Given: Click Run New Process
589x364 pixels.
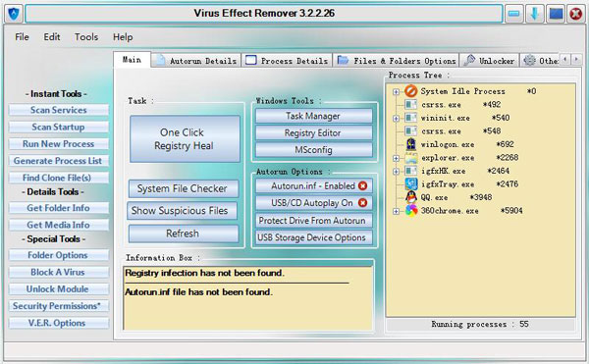Looking at the screenshot, I should tap(59, 143).
